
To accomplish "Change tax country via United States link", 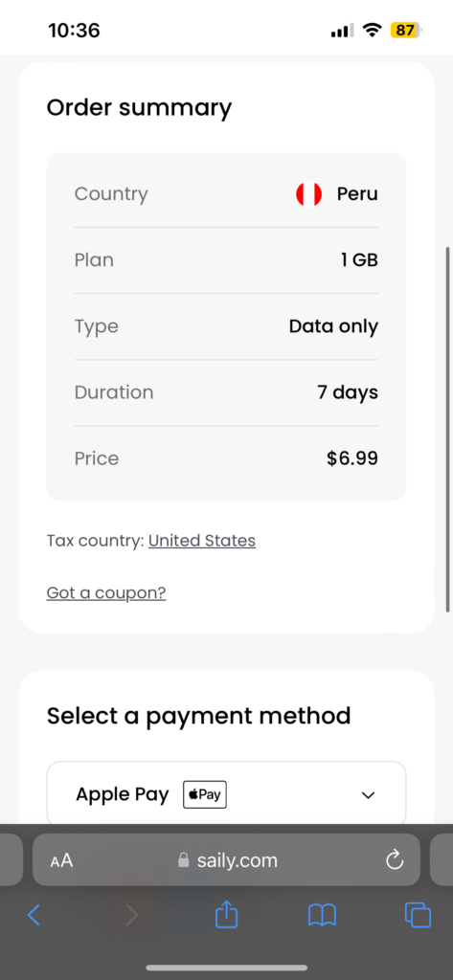I will tap(201, 541).
